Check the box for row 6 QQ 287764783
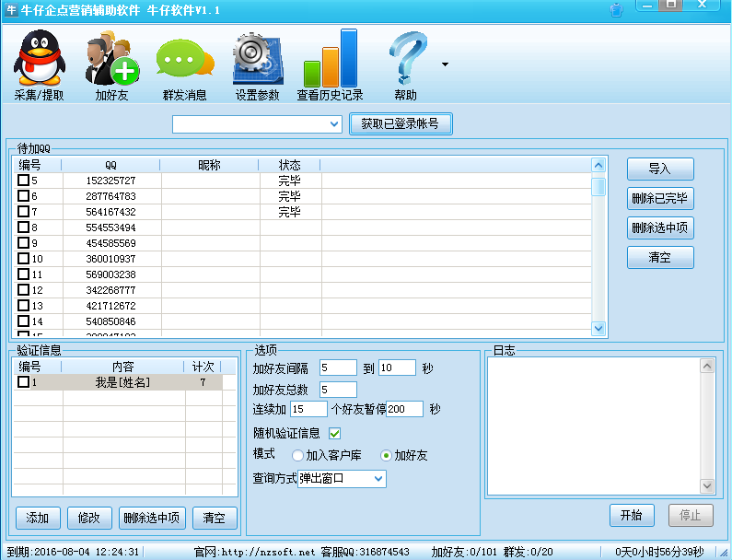The width and height of the screenshot is (732, 560). coord(23,195)
